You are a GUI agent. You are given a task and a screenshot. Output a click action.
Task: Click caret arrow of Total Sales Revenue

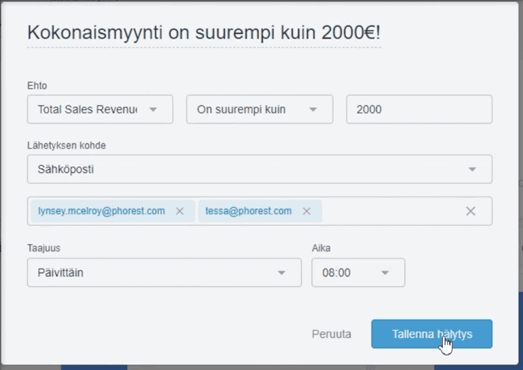[153, 109]
